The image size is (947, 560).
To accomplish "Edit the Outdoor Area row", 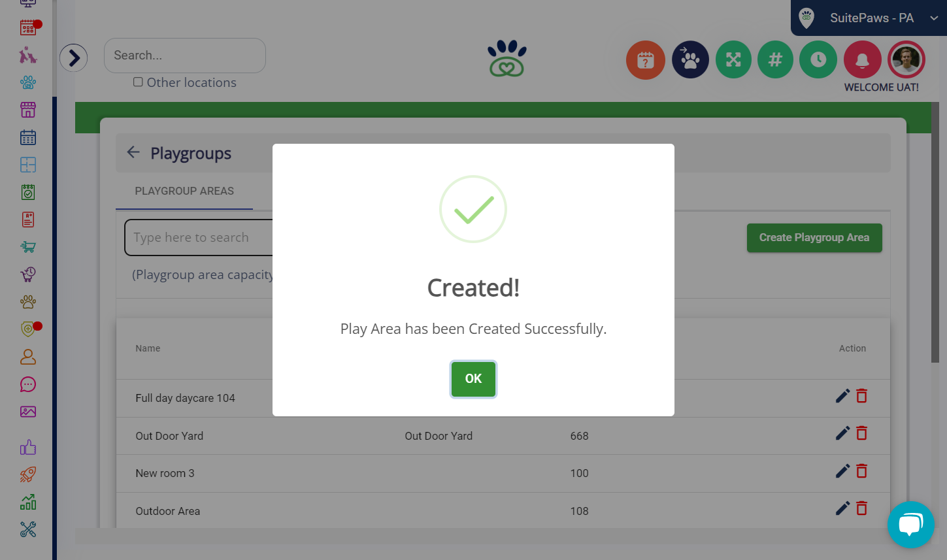I will tap(843, 508).
